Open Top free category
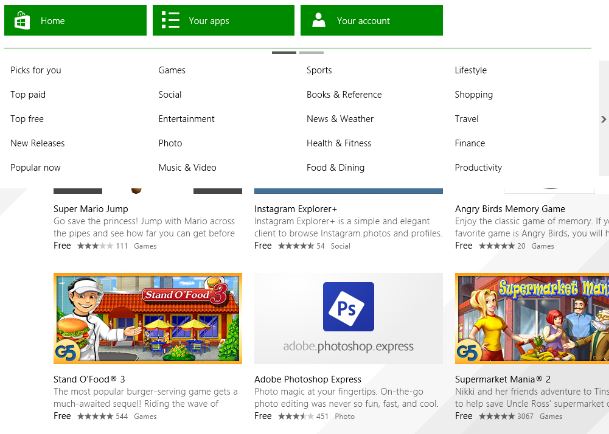Viewport: 609px width, 434px height. [x=27, y=119]
